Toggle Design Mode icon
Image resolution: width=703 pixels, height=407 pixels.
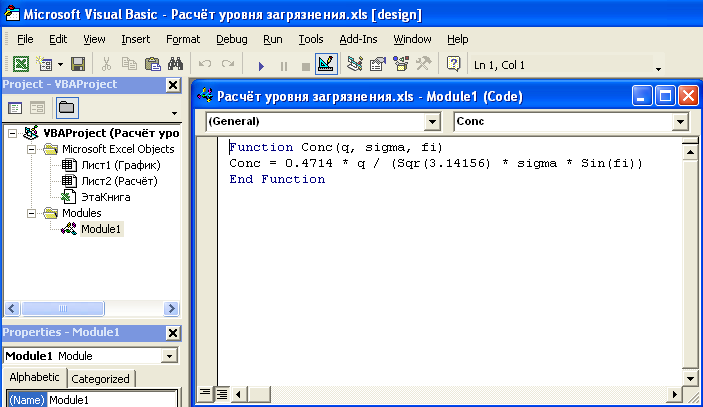(326, 64)
